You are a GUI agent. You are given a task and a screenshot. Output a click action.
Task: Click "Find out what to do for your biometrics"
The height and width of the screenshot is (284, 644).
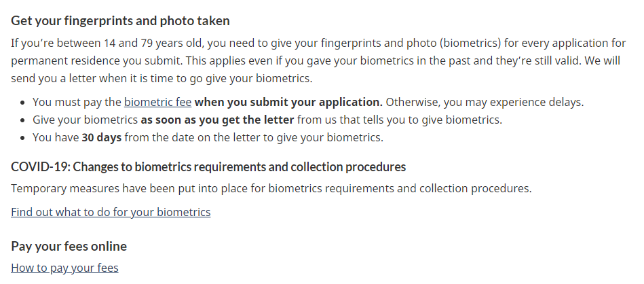click(111, 212)
